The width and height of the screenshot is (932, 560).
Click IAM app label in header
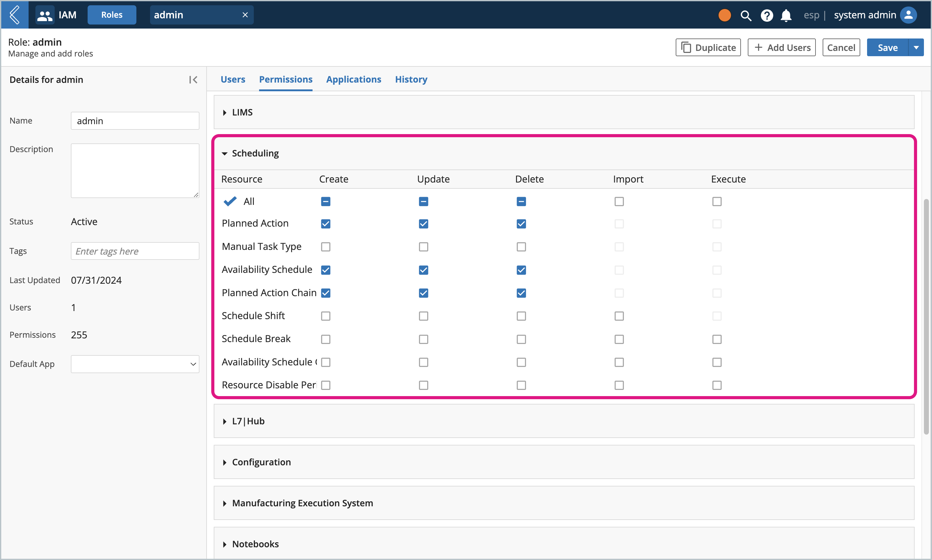coord(67,15)
